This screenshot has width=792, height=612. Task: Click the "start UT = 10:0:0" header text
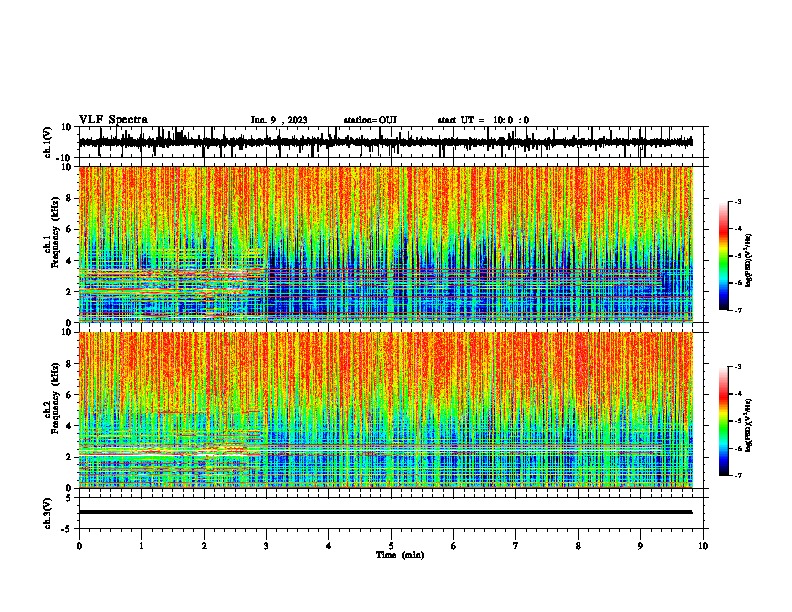point(483,120)
